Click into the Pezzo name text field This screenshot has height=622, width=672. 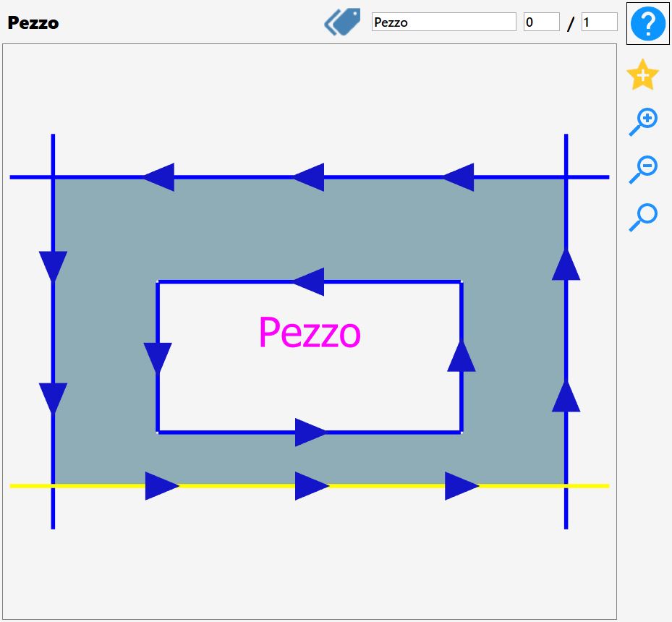(x=443, y=22)
